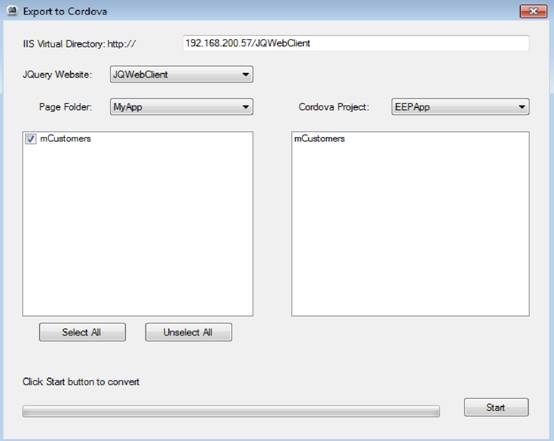This screenshot has height=441, width=554.
Task: Click the MyApp combo box text
Action: pyautogui.click(x=128, y=107)
